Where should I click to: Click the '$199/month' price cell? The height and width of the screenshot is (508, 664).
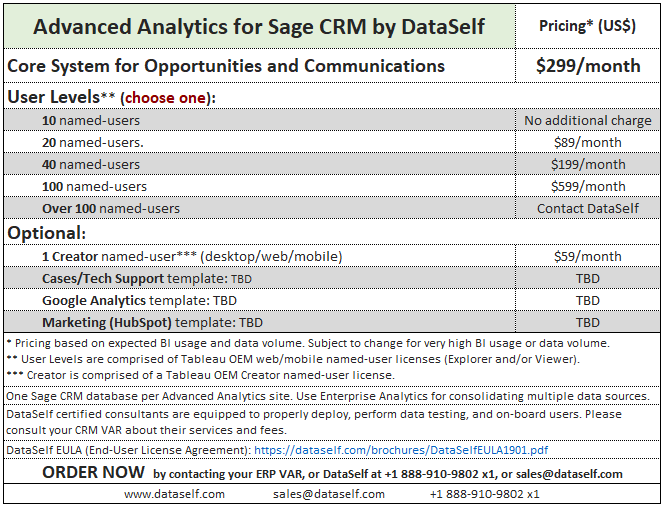tap(588, 164)
